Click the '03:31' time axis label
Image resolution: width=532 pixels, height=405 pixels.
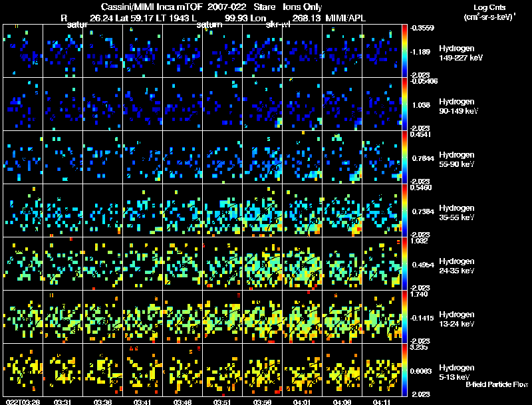point(63,402)
